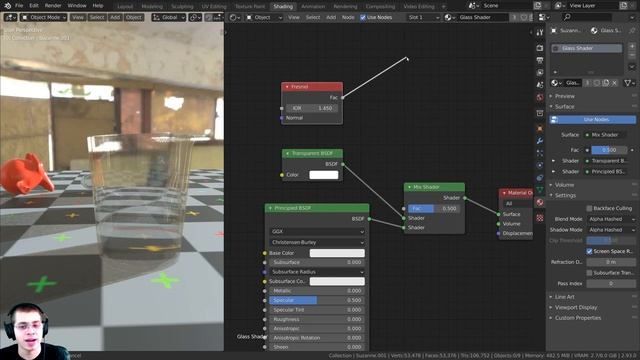Open the GGX distribution dropdown
This screenshot has width=640, height=360.
click(x=317, y=231)
